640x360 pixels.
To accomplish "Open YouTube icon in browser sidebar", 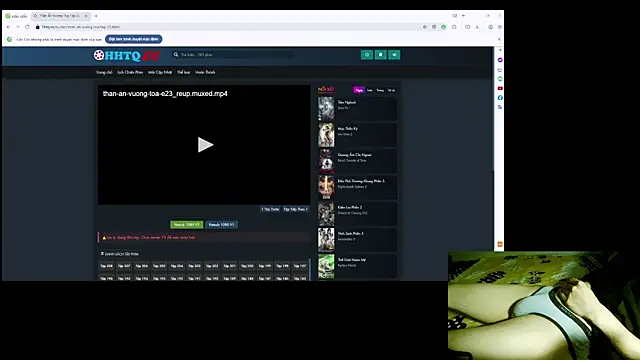I will [x=500, y=88].
